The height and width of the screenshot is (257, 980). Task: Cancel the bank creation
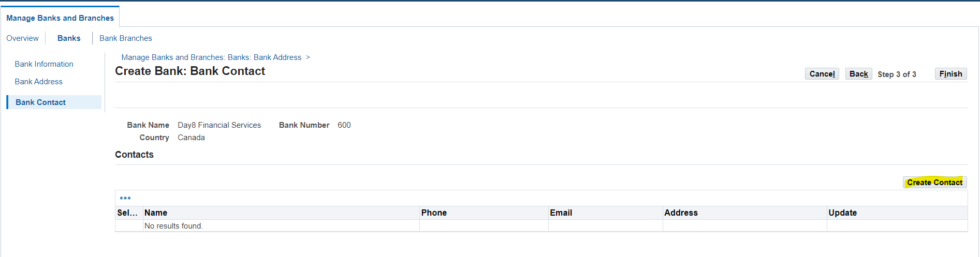(x=822, y=74)
